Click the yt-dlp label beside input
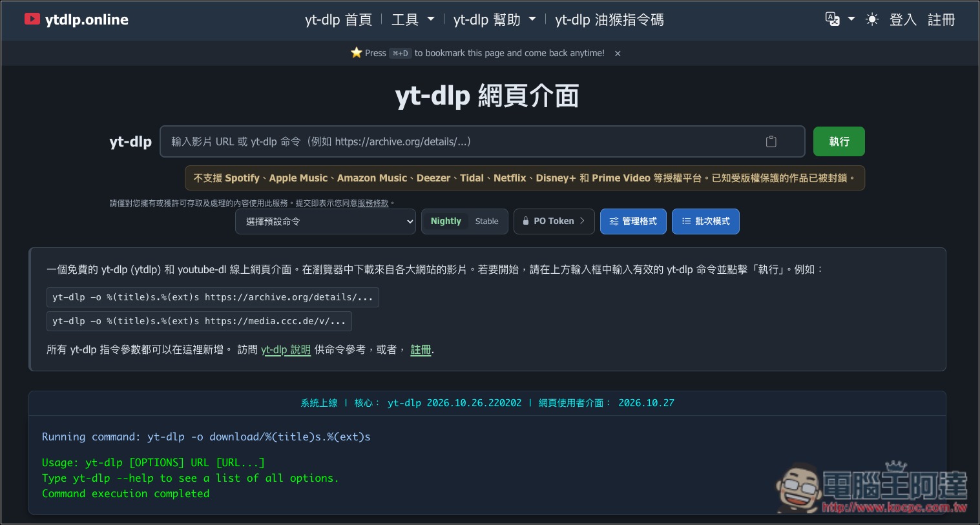This screenshot has height=525, width=980. [130, 141]
